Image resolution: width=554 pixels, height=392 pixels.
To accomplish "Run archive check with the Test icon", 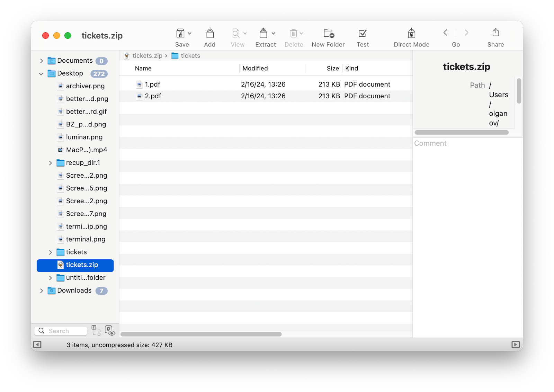I will click(362, 33).
